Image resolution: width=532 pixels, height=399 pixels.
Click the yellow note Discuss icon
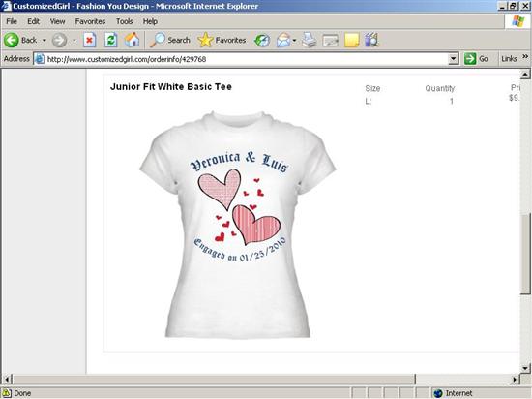coord(352,40)
